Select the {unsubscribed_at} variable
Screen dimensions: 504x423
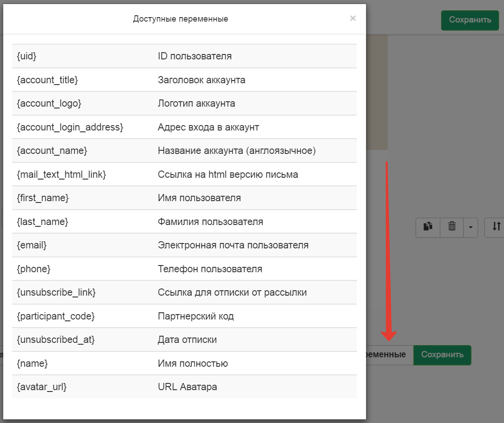(x=56, y=340)
